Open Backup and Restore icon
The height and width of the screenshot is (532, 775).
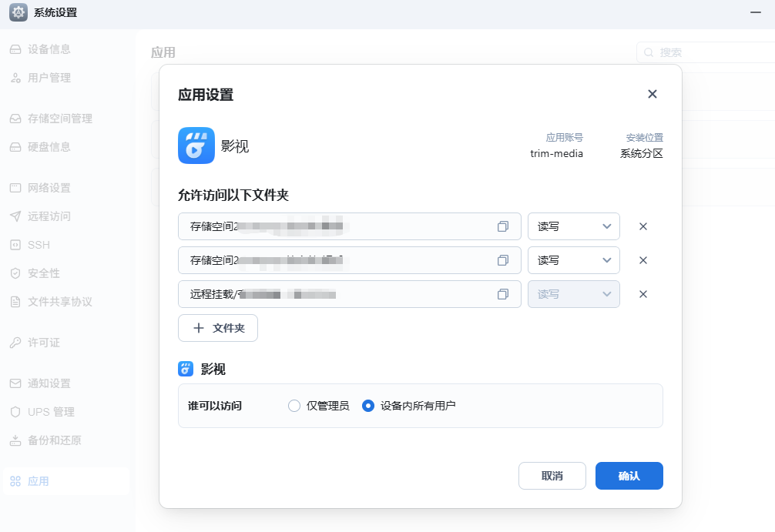[x=15, y=440]
